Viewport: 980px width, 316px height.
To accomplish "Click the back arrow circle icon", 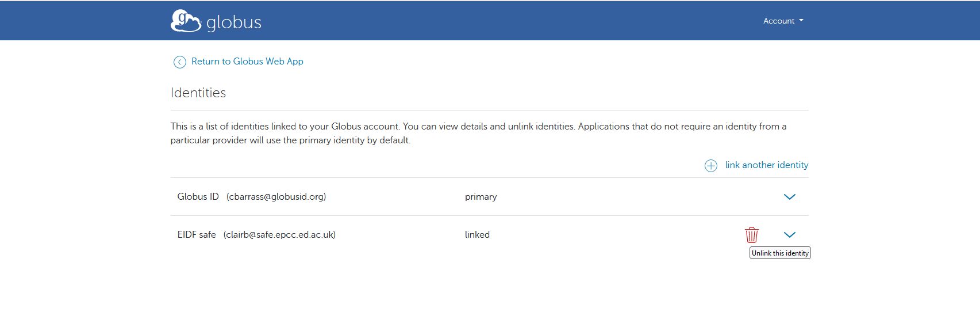I will pyautogui.click(x=180, y=62).
